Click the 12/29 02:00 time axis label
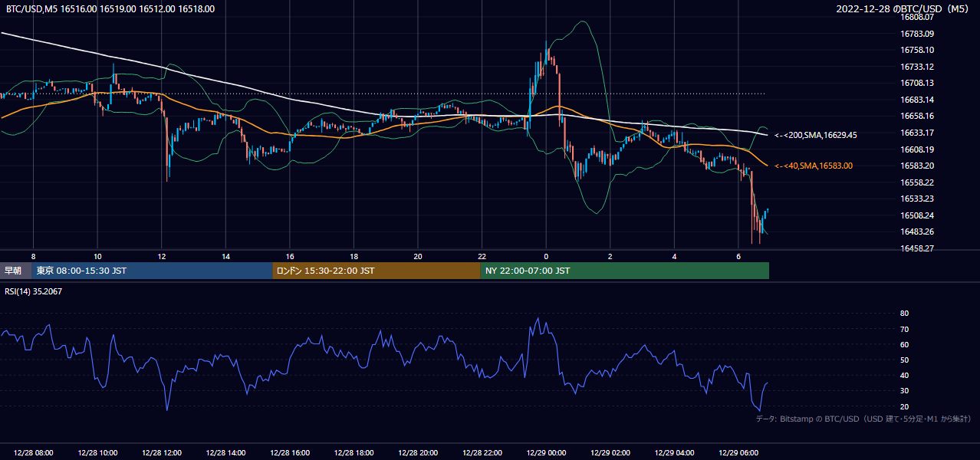This screenshot has height=460, width=980. (x=610, y=453)
